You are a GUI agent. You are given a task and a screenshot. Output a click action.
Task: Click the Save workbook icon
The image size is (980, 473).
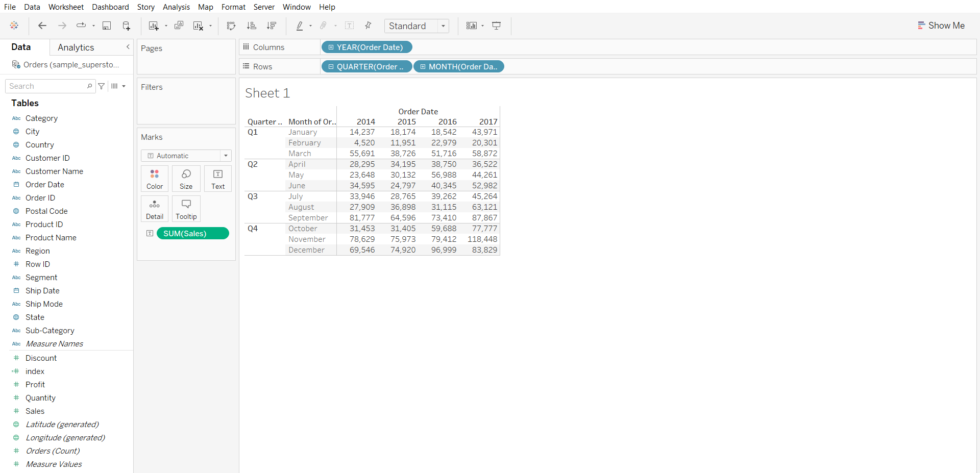(x=107, y=26)
